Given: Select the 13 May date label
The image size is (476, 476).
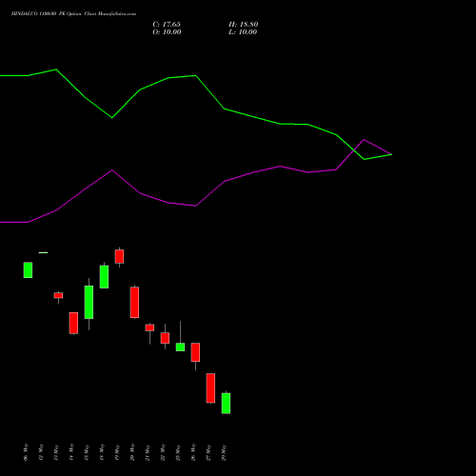Looking at the screenshot, I should (x=56, y=452).
